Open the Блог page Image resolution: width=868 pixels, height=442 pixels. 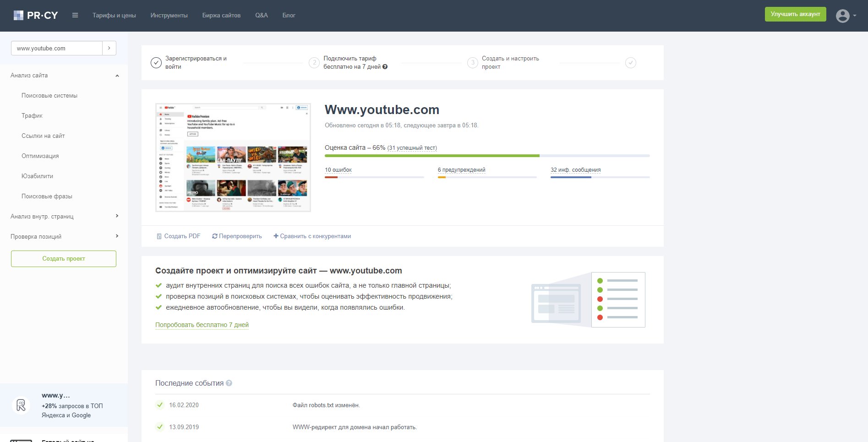point(289,16)
